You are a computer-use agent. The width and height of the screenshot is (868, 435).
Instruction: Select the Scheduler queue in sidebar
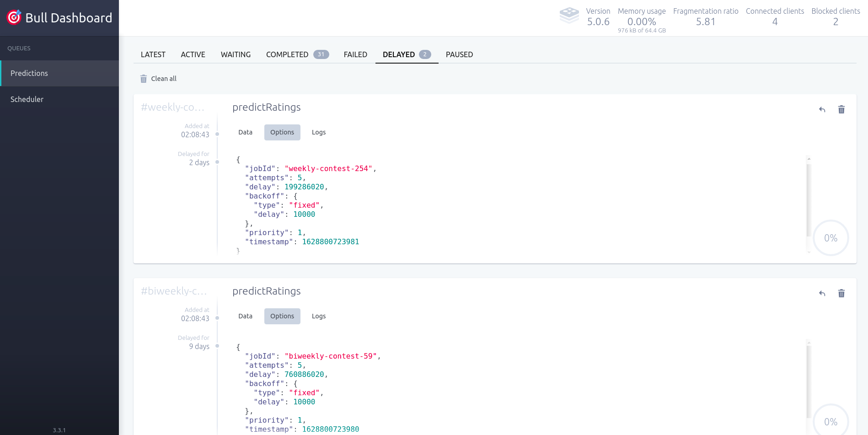pyautogui.click(x=59, y=99)
